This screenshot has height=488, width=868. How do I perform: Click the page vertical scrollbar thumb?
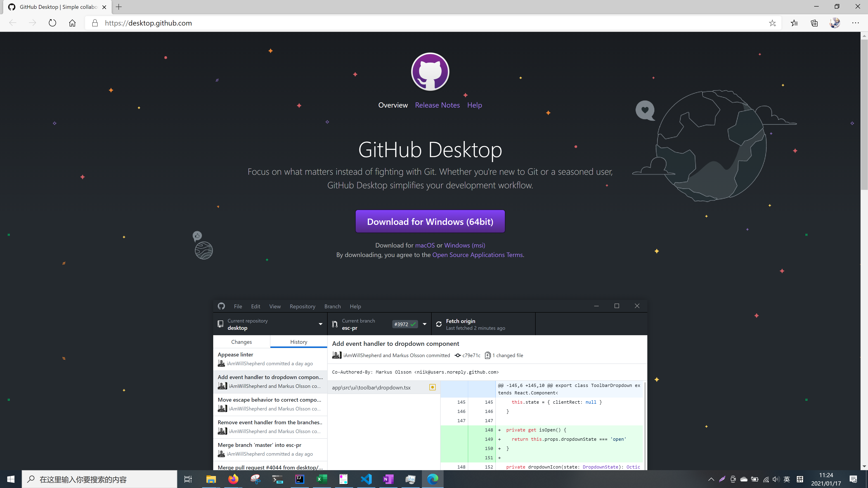click(864, 115)
